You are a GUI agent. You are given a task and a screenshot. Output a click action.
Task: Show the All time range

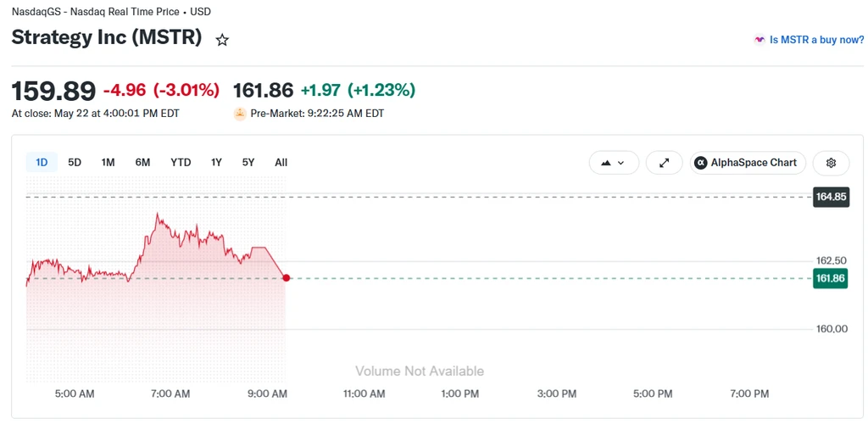281,163
